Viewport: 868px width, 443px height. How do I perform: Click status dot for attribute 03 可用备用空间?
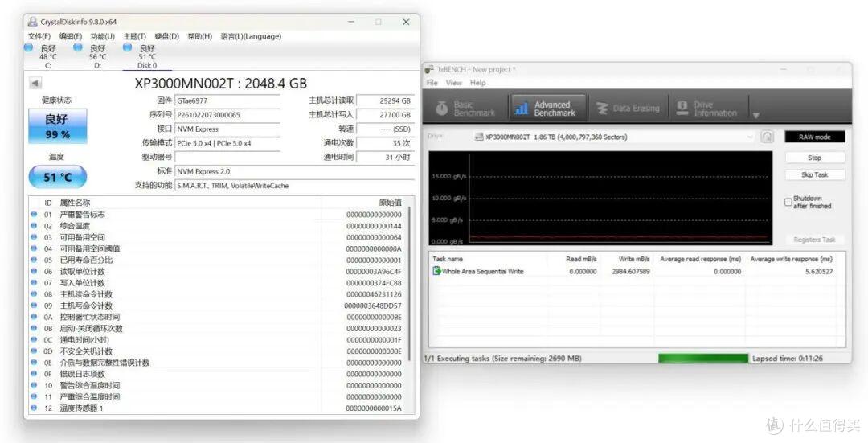tap(34, 237)
